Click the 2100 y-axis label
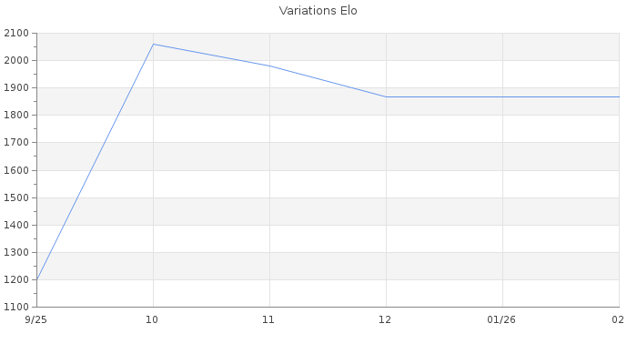Image resolution: width=637 pixels, height=364 pixels. (x=15, y=34)
